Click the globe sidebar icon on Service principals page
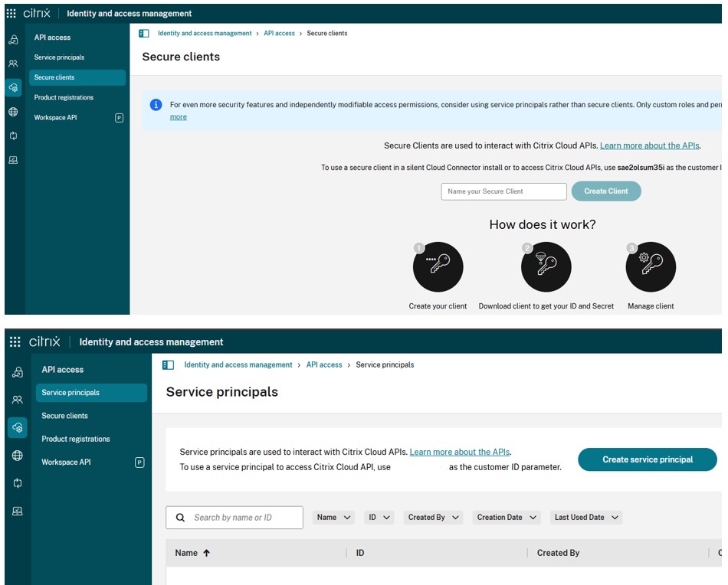The image size is (728, 585). click(17, 456)
